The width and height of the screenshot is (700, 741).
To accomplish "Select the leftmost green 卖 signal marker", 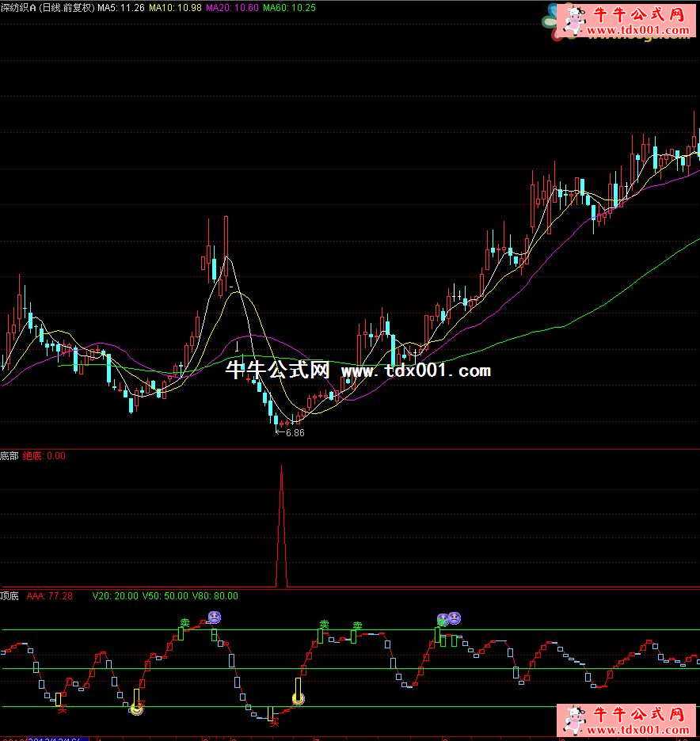I will click(x=185, y=624).
